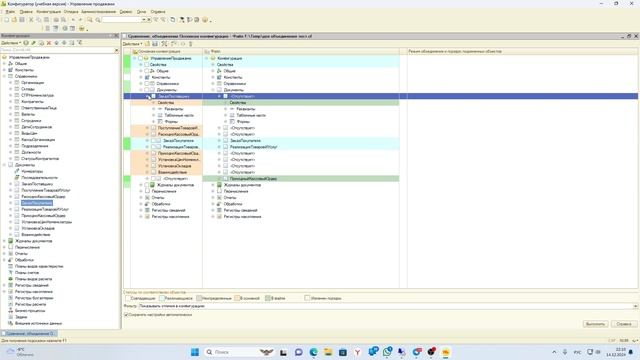This screenshot has width=640, height=360.
Task: Open the Yandex browser taskbar icon
Action: (x=358, y=352)
